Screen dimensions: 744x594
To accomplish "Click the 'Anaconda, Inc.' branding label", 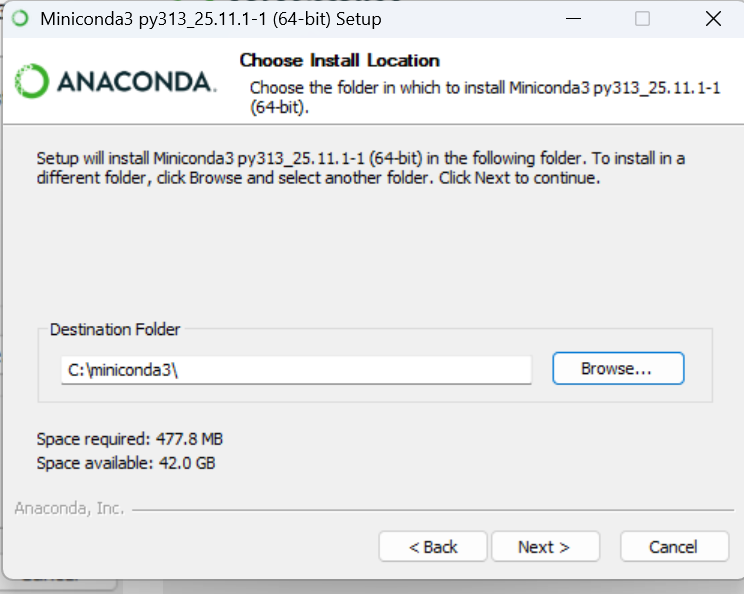I will tap(69, 508).
